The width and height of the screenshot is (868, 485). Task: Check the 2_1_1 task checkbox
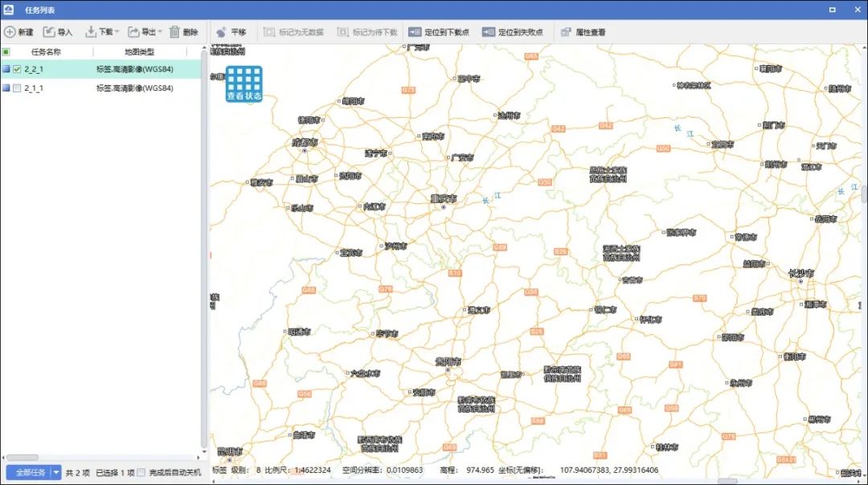(17, 88)
